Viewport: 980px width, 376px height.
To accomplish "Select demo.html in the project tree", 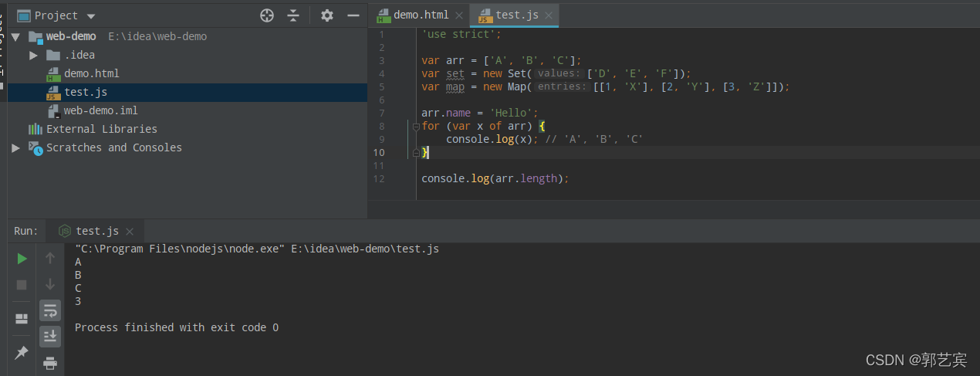I will click(91, 73).
